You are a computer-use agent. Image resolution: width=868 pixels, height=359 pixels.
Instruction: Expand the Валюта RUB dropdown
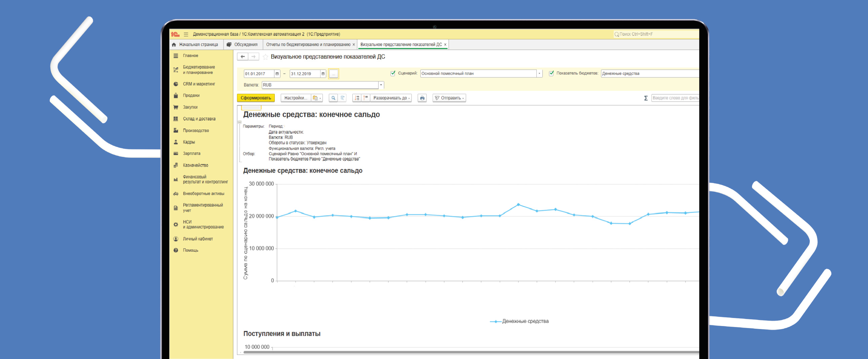381,85
